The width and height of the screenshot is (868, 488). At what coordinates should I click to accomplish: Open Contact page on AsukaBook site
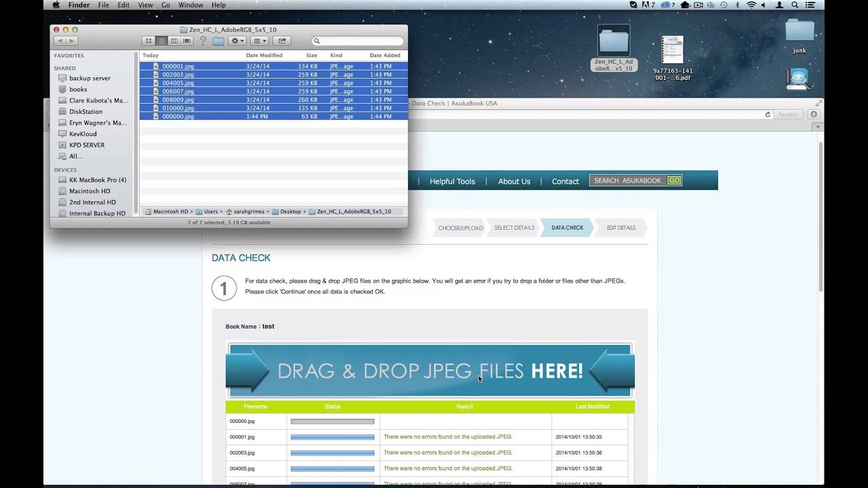[565, 181]
